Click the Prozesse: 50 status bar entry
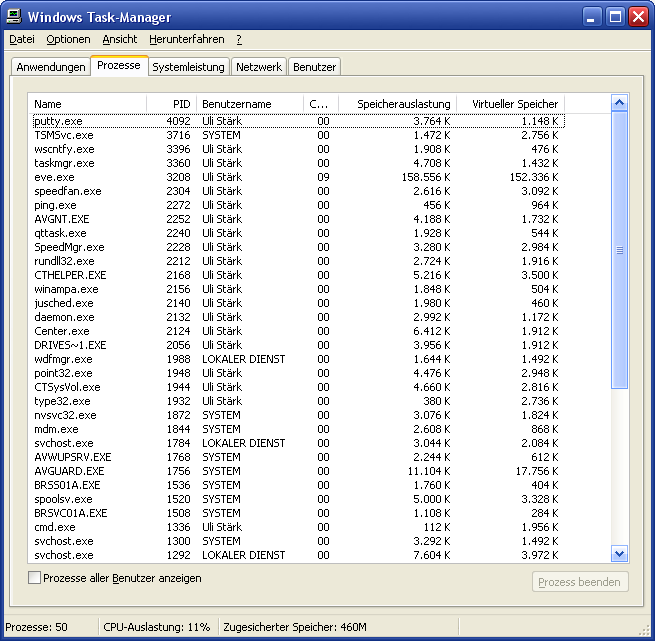The height and width of the screenshot is (641, 655). tap(36, 627)
